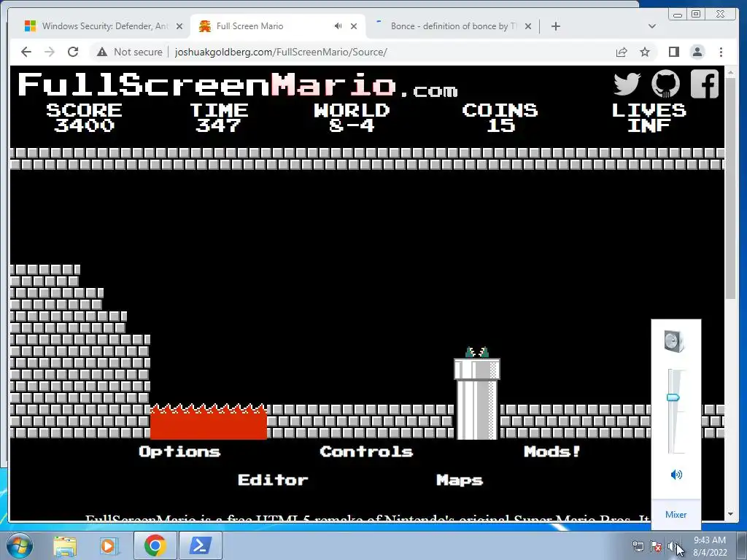
Task: Click the page vertical scrollbar thumb
Action: (730, 188)
